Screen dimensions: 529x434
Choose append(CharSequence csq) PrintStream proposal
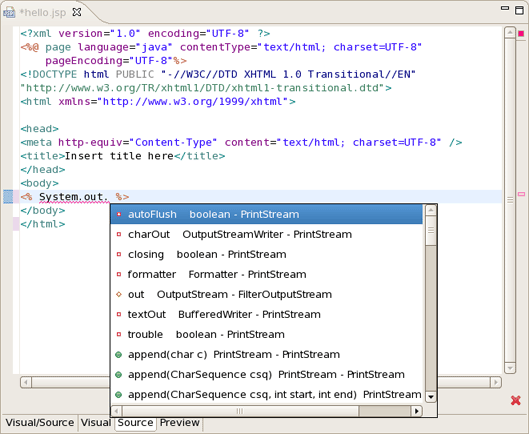(267, 374)
